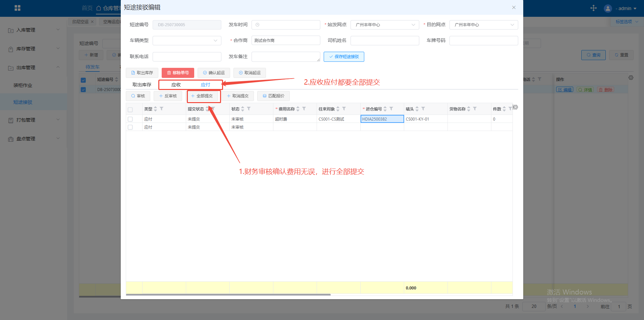Open the 车辆类型 dropdown
Screen dimensions: 644x320
pyautogui.click(x=186, y=41)
